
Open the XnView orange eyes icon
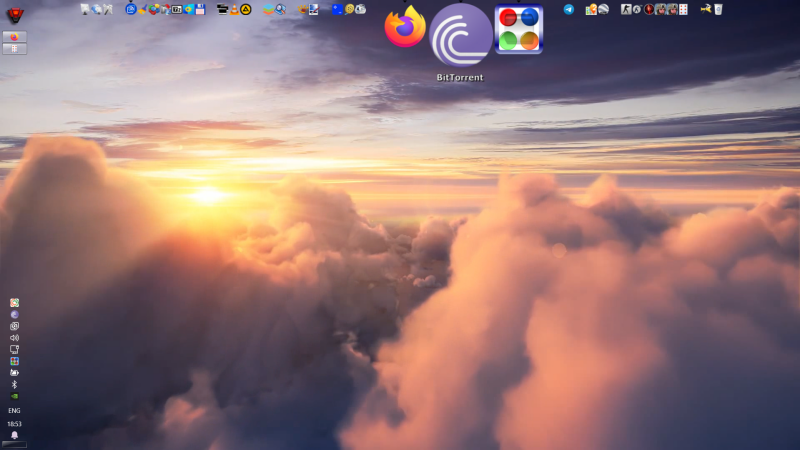tap(303, 9)
